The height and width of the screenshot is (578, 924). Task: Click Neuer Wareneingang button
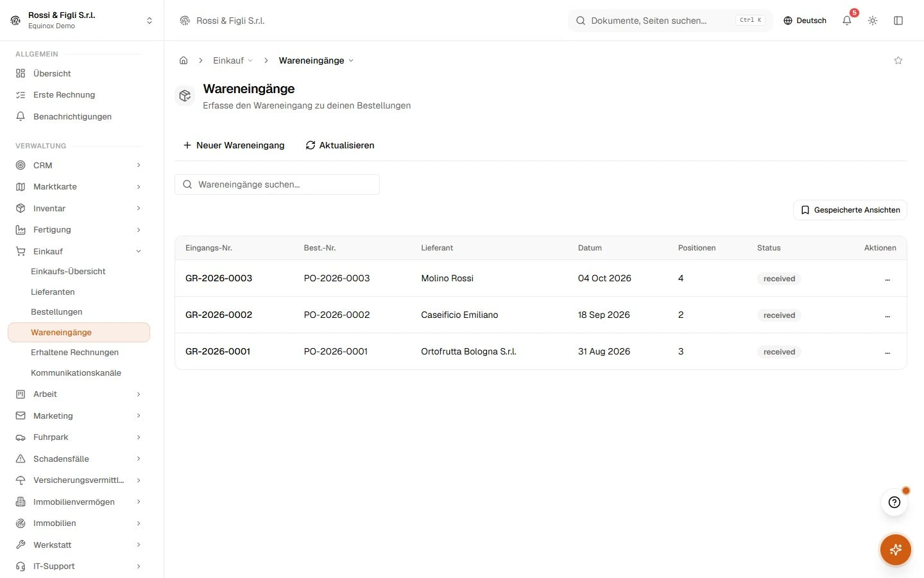(234, 145)
